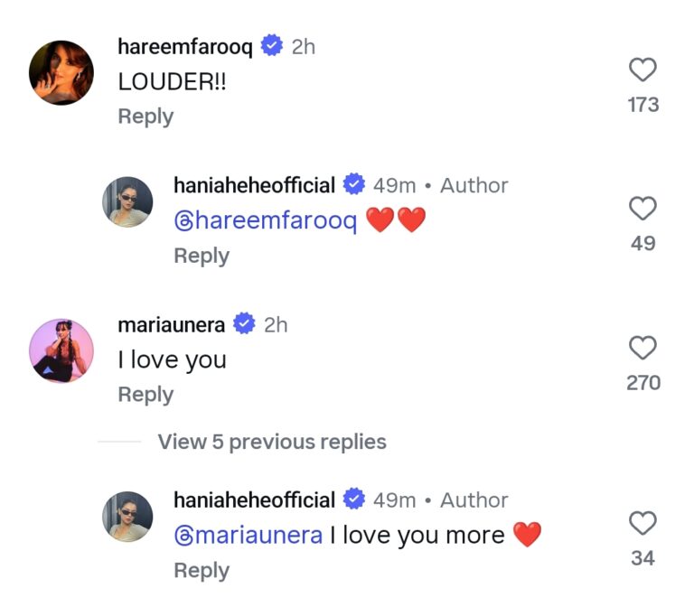The width and height of the screenshot is (694, 616).
Task: Click verified badge on last haniaheheofficial reply
Action: coord(354,499)
